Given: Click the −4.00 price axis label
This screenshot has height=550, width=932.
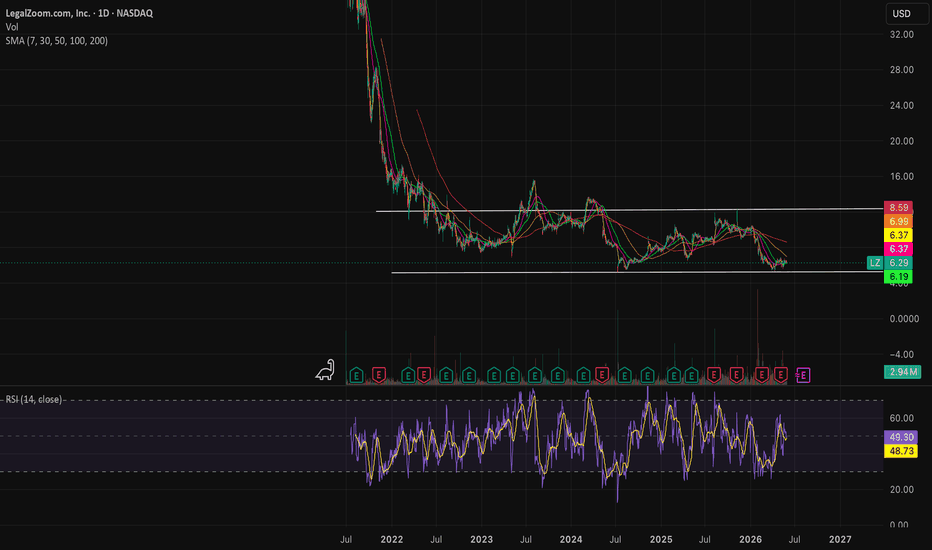Looking at the screenshot, I should (x=901, y=354).
